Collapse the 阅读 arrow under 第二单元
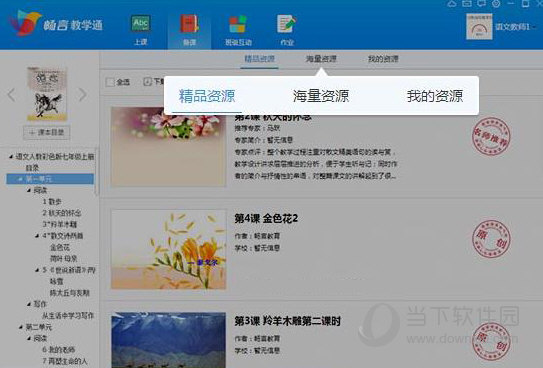The image size is (543, 368). pyautogui.click(x=29, y=338)
